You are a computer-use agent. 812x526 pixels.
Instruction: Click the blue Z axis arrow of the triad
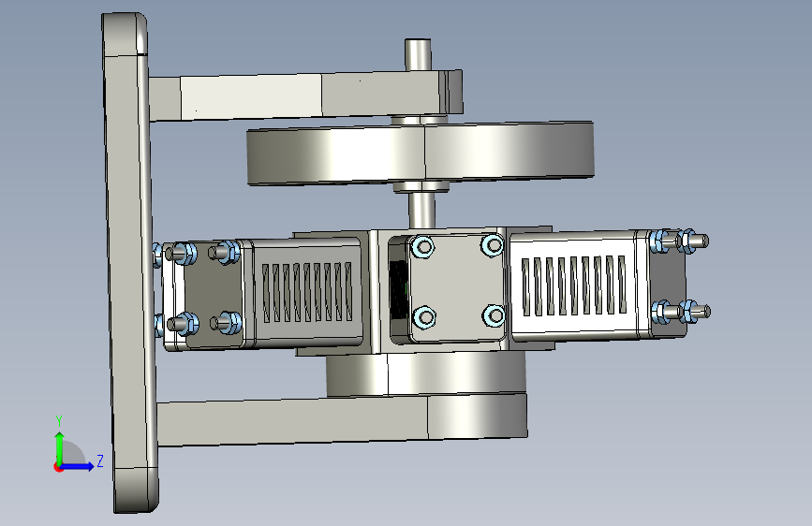pyautogui.click(x=78, y=466)
